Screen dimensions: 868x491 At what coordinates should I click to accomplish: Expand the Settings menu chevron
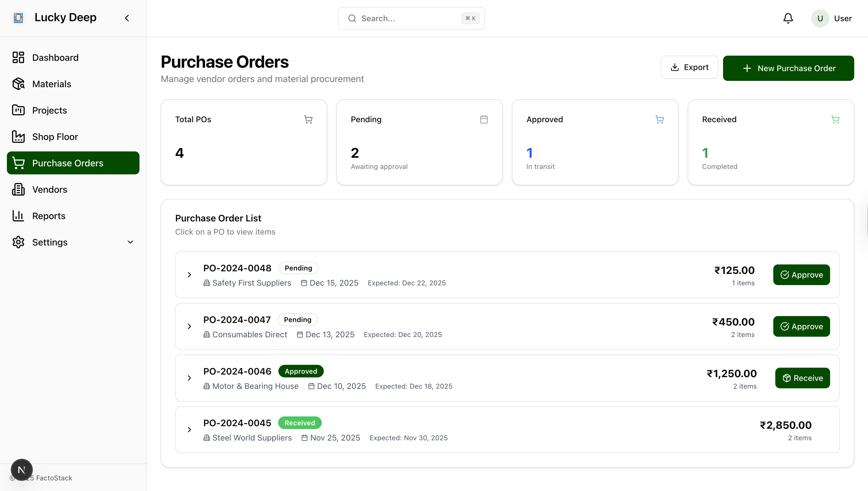tap(130, 242)
